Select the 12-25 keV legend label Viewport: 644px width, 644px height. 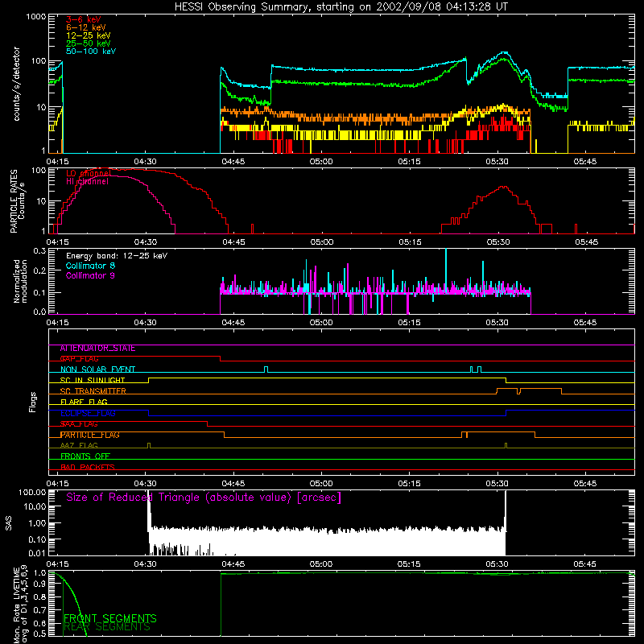(x=89, y=35)
